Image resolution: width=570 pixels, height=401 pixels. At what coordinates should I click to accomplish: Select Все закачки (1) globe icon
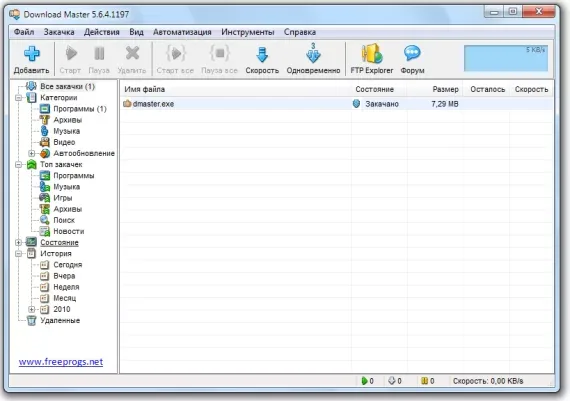(x=31, y=86)
